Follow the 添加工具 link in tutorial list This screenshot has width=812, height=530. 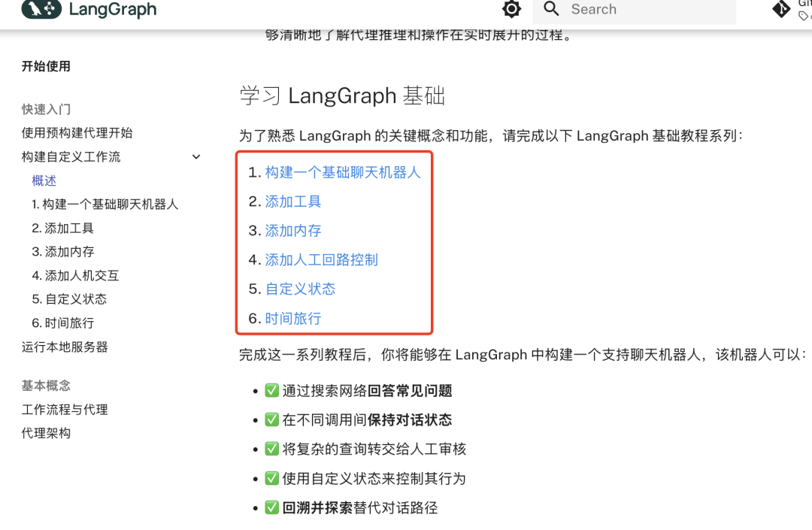pyautogui.click(x=293, y=201)
